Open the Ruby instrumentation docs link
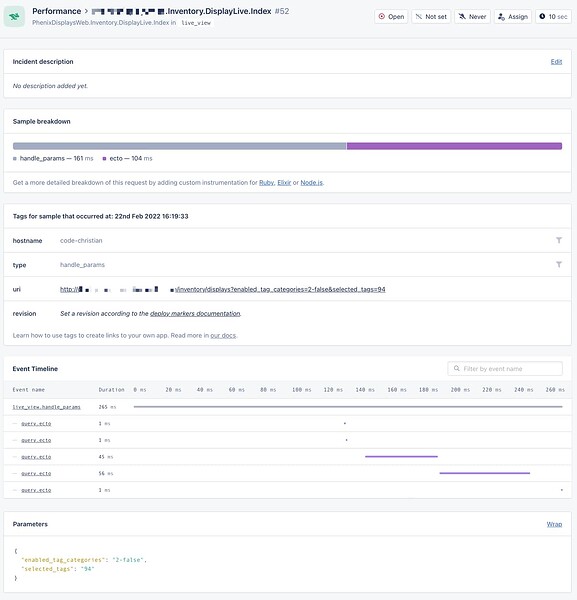 pos(266,183)
